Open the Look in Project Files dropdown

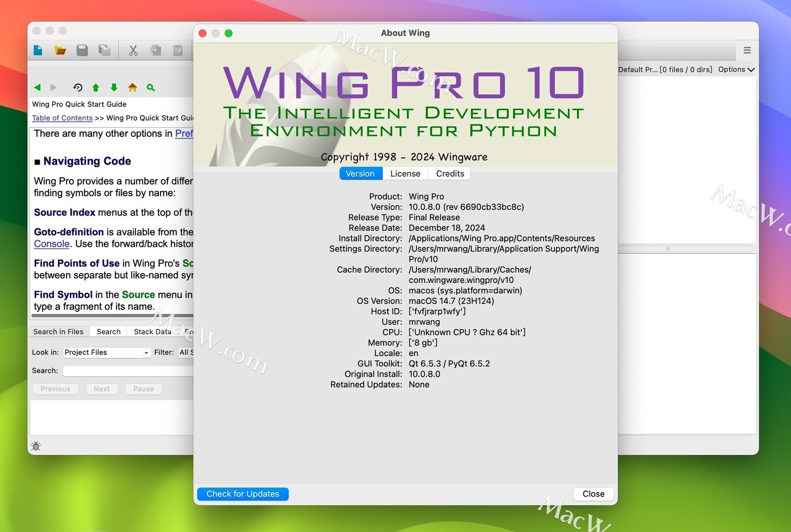click(107, 352)
